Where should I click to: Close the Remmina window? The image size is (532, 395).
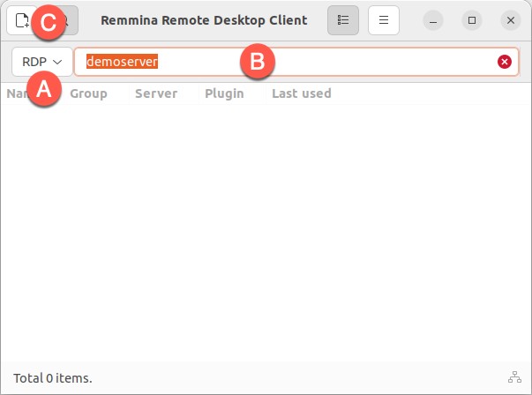pyautogui.click(x=511, y=20)
